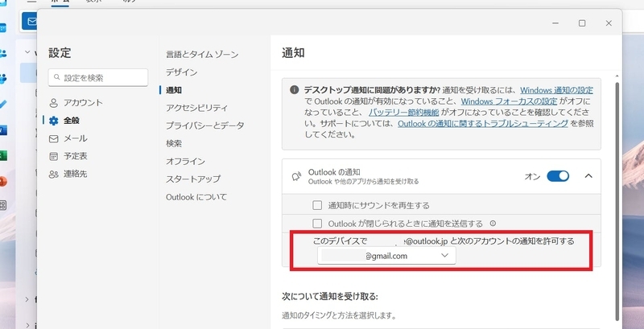Collapse the Outlook の通知 section chevron
Screen dimensions: 644x329
click(588, 176)
